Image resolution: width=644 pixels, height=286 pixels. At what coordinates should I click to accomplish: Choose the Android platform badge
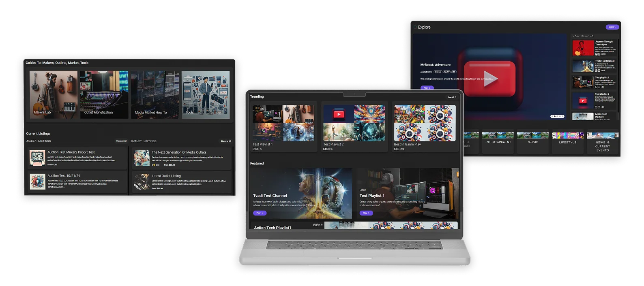pos(438,72)
